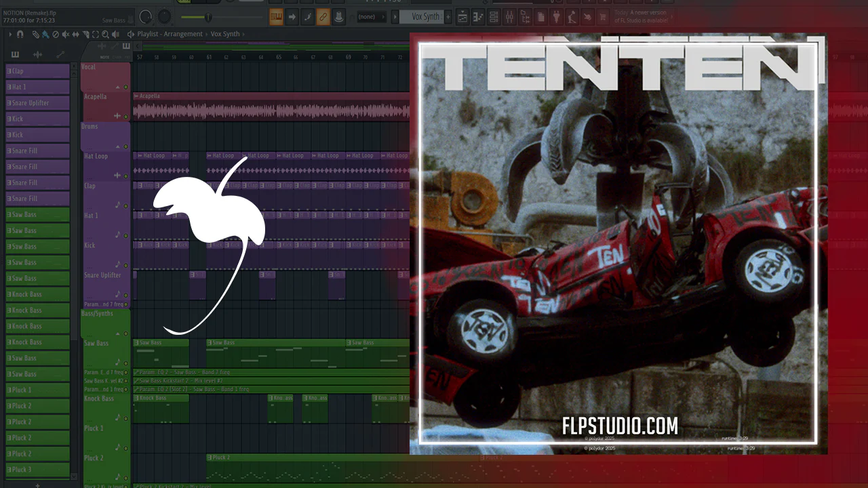Select the Delete tool in playlist toolbar
The image size is (868, 488).
tap(56, 34)
